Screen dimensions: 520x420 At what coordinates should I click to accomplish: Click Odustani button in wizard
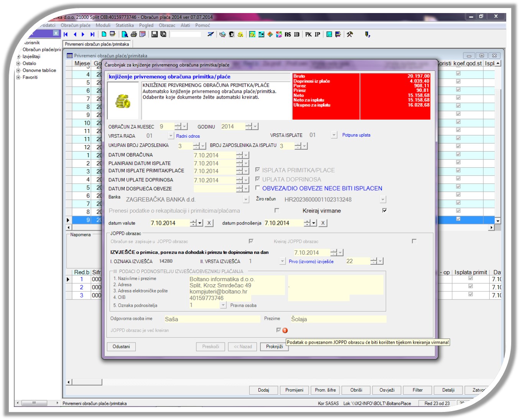(121, 347)
